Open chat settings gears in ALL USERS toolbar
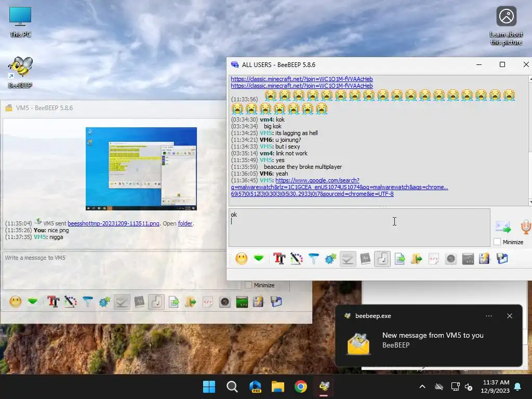This screenshot has width=532, height=399. point(330,259)
